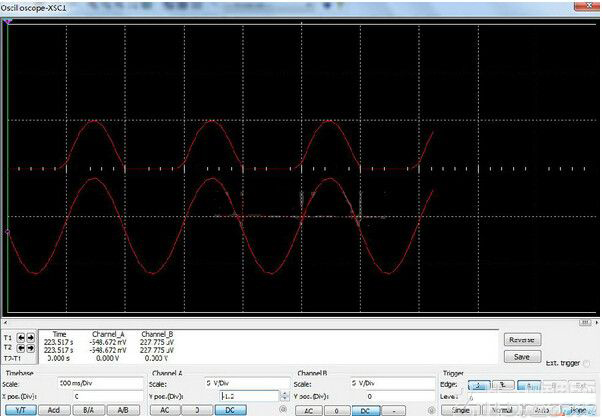Screen dimensions: 602x420
Task: Enable the Ext. trigger radio button
Action: 585,364
